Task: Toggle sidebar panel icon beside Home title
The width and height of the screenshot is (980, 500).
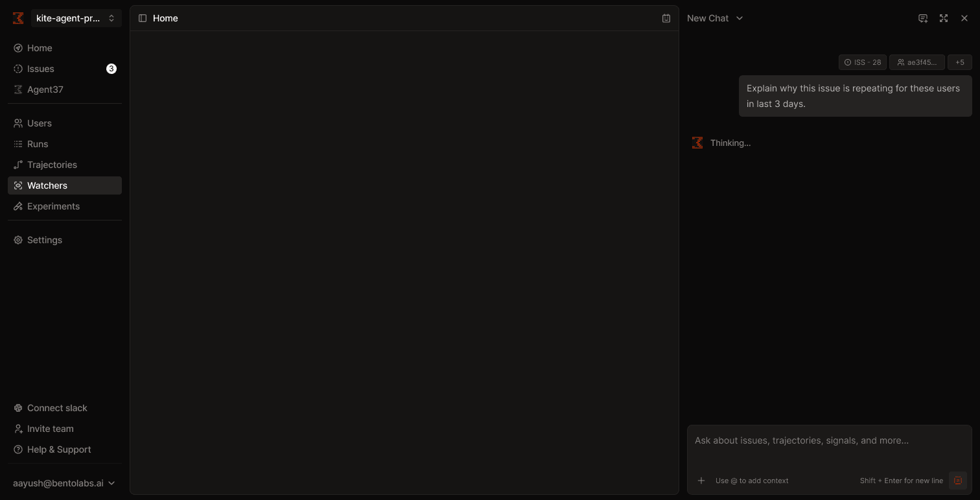Action: [x=143, y=18]
